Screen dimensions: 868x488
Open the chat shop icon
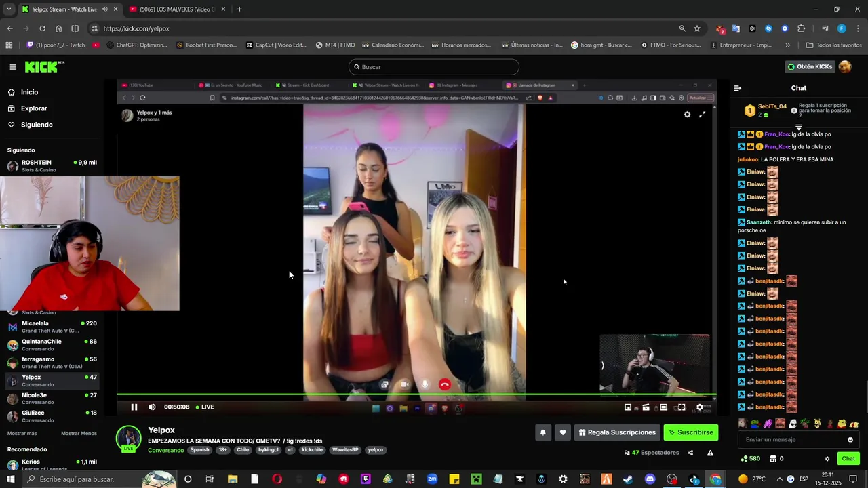point(774,459)
